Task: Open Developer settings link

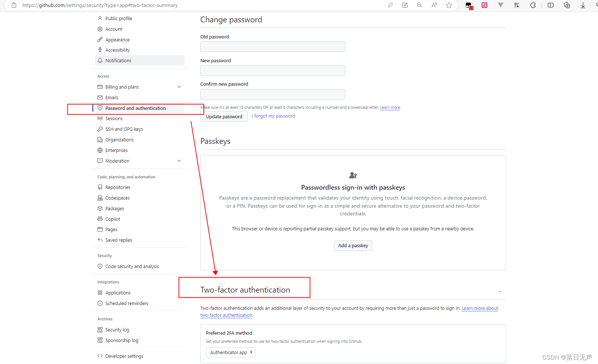Action: tap(125, 356)
